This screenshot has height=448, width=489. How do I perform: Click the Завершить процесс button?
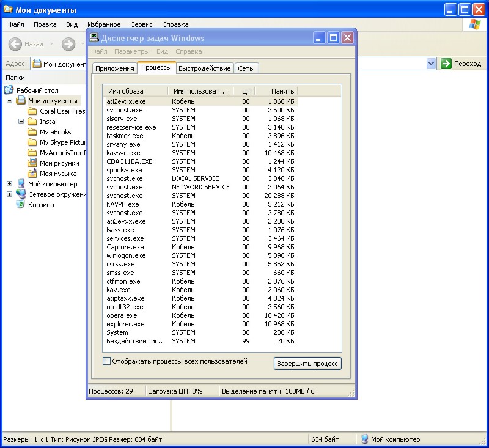point(307,364)
